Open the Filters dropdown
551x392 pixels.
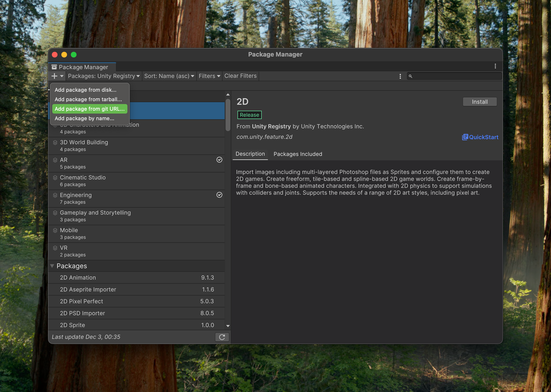(209, 76)
